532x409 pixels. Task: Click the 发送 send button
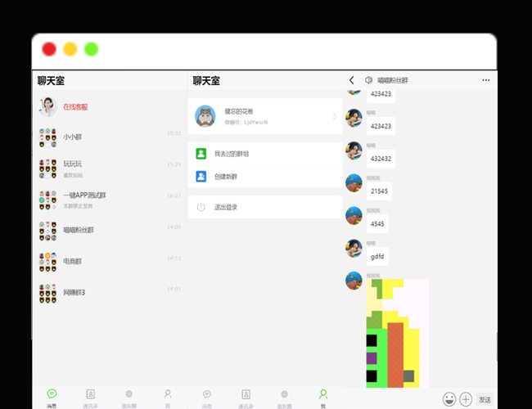pos(485,400)
